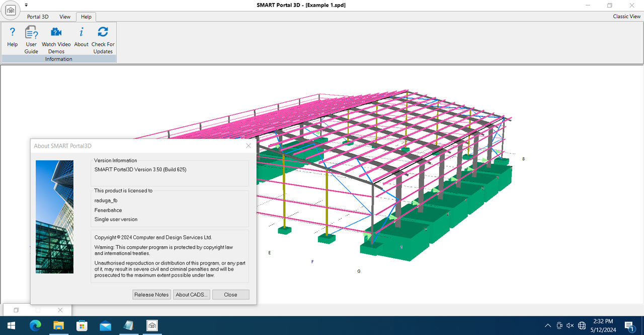Open the User Guide
This screenshot has height=335, width=644.
(31, 40)
